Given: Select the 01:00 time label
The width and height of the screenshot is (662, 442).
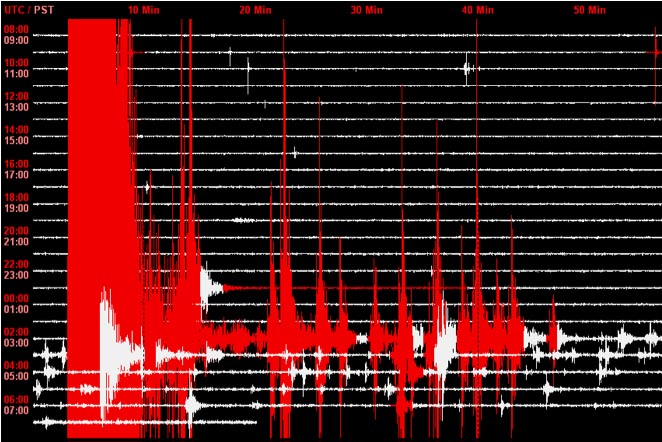Looking at the screenshot, I should (16, 309).
